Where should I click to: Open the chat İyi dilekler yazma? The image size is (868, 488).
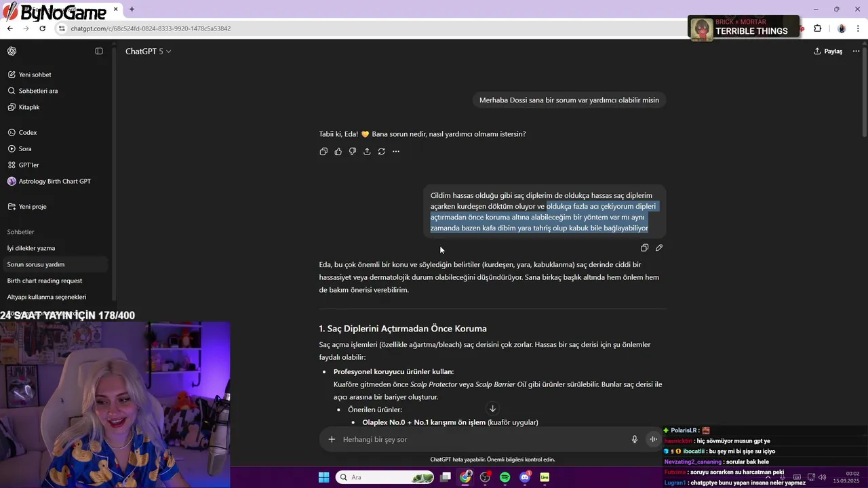54,248
